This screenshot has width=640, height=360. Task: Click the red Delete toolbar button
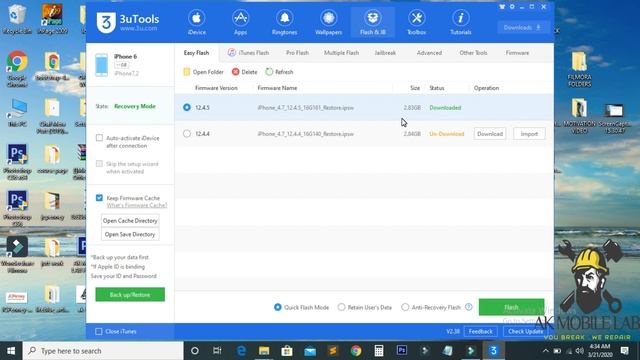pyautogui.click(x=244, y=72)
